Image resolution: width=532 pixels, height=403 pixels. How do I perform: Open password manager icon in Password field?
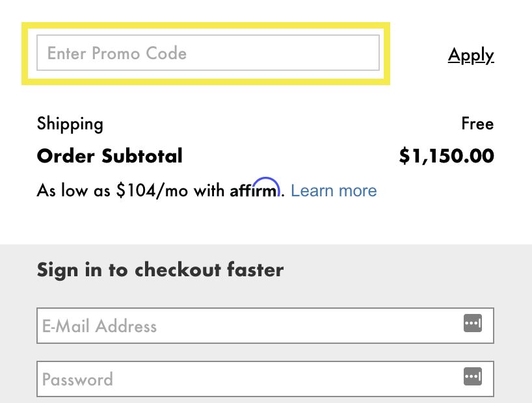pos(472,376)
